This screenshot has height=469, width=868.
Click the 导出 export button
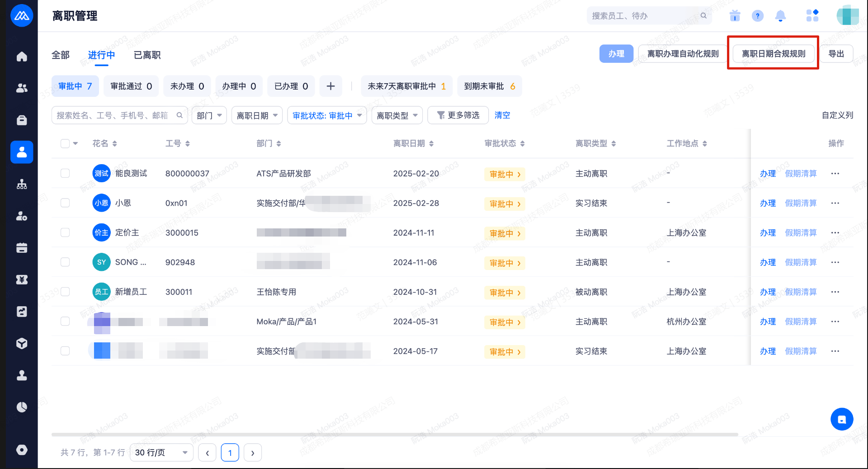836,54
